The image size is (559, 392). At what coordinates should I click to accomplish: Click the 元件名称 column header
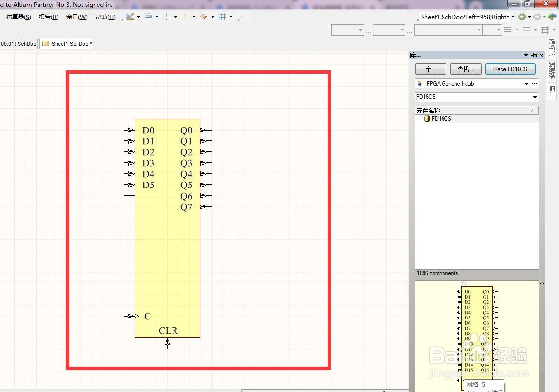click(477, 111)
